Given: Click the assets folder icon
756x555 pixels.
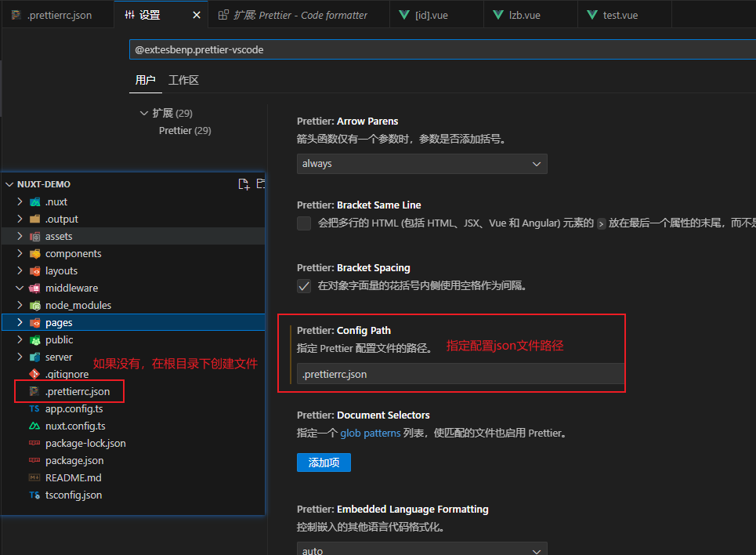Looking at the screenshot, I should click(34, 237).
